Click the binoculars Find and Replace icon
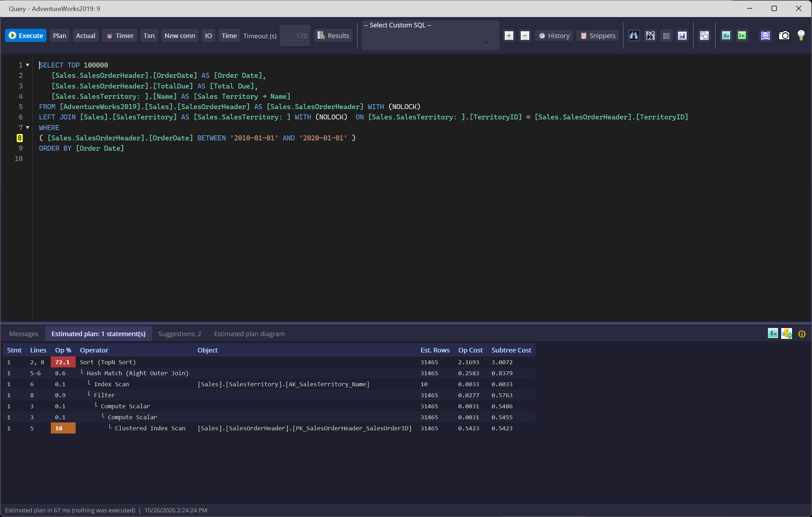The width and height of the screenshot is (812, 517). pos(650,36)
